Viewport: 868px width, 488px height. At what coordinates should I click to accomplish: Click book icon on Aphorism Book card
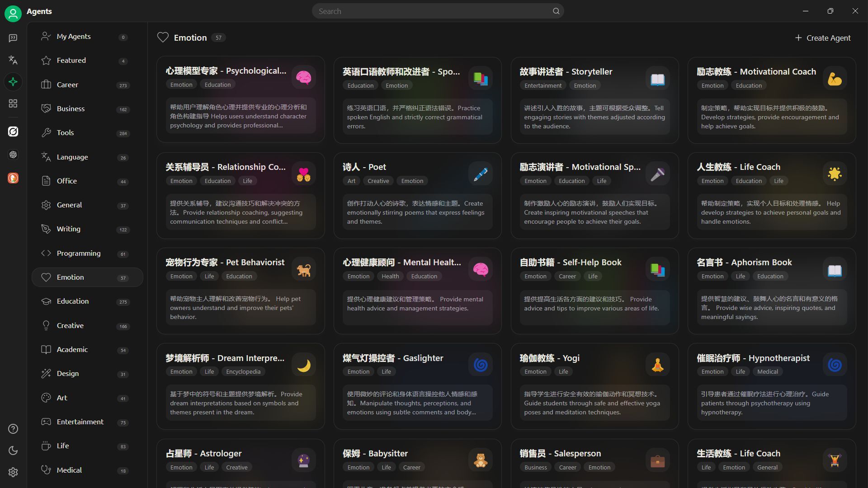(835, 270)
